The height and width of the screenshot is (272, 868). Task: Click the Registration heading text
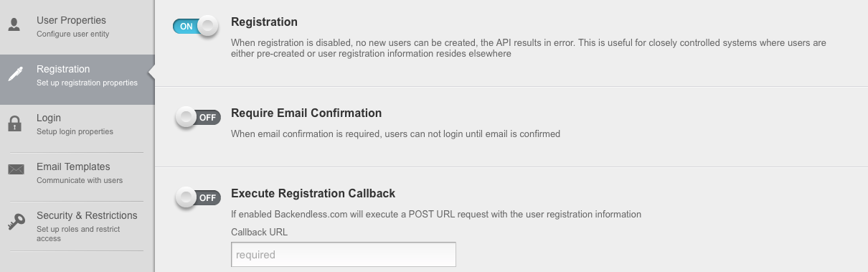click(x=264, y=22)
